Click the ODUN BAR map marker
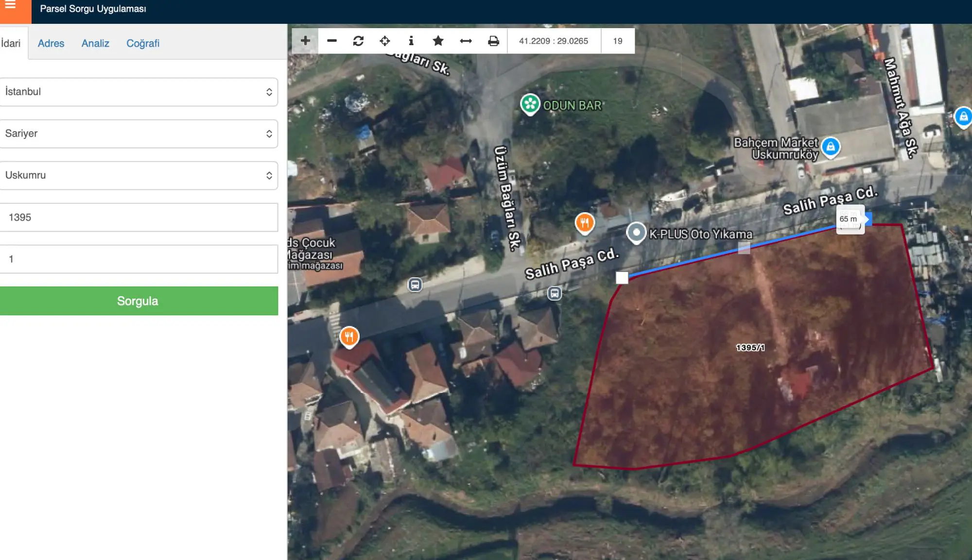The image size is (972, 560). (x=530, y=104)
